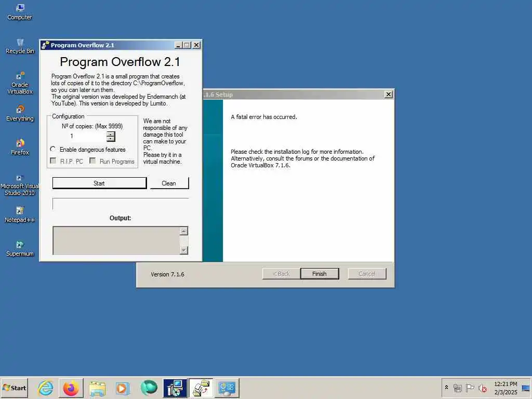Click the Clean button
532x399 pixels.
click(x=169, y=183)
